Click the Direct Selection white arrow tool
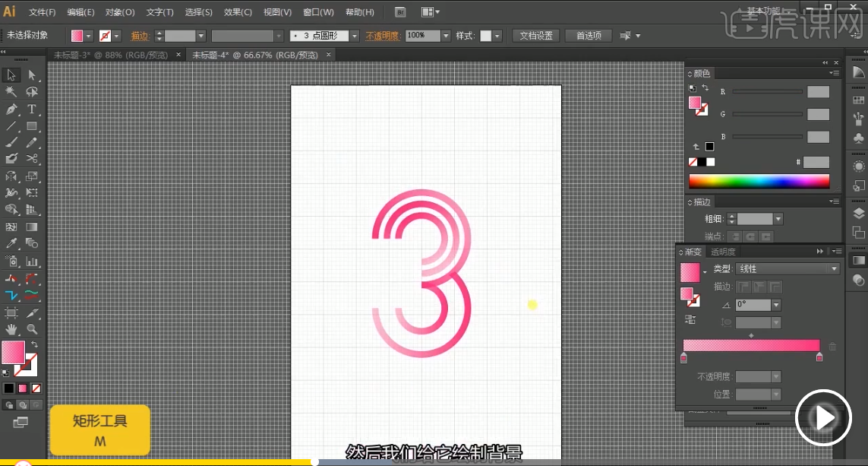Viewport: 868px width, 466px height. pos(32,74)
